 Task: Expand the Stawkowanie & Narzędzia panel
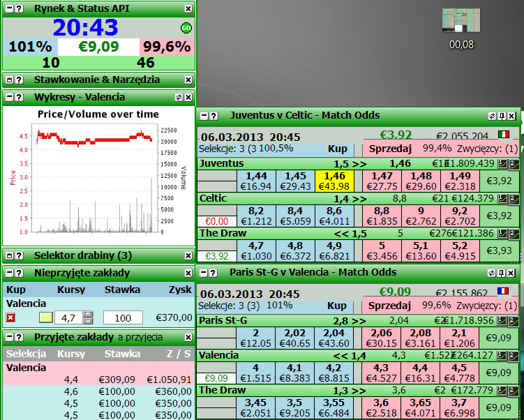(x=10, y=80)
